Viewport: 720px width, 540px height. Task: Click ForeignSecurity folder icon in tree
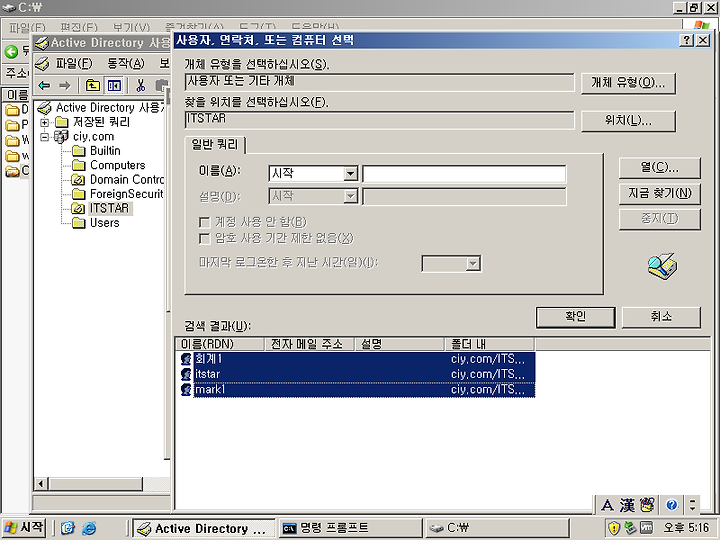79,194
